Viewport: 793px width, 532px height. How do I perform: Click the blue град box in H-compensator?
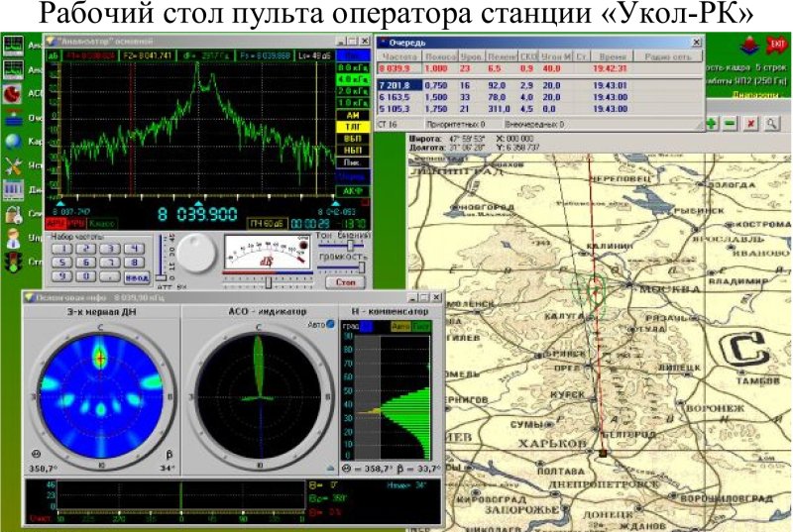point(367,326)
